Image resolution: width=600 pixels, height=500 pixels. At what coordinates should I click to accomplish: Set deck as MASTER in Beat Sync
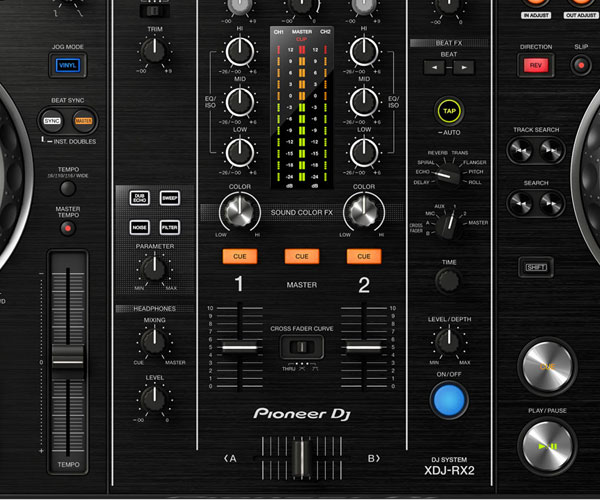coord(83,121)
